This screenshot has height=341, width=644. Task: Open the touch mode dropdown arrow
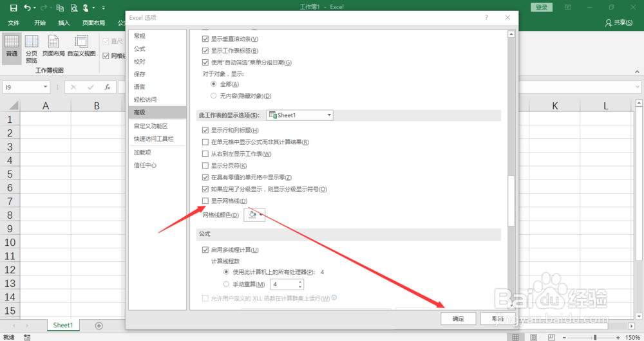93,8
